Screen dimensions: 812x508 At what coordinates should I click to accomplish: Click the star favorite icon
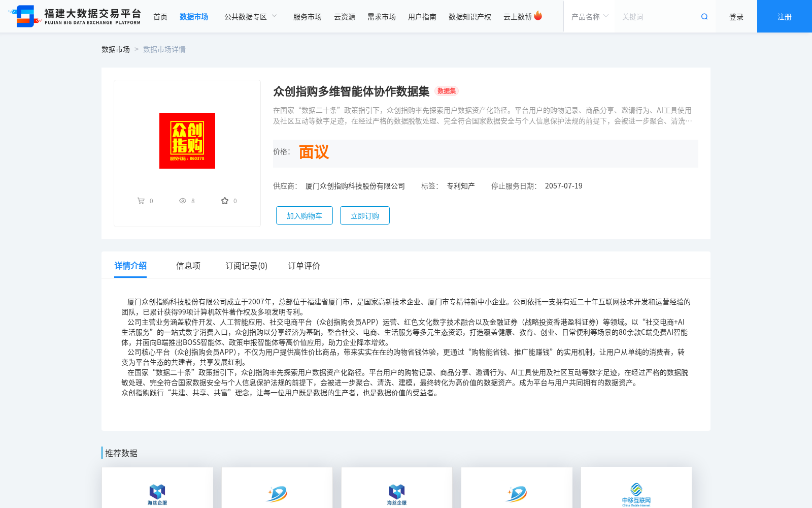pyautogui.click(x=225, y=201)
